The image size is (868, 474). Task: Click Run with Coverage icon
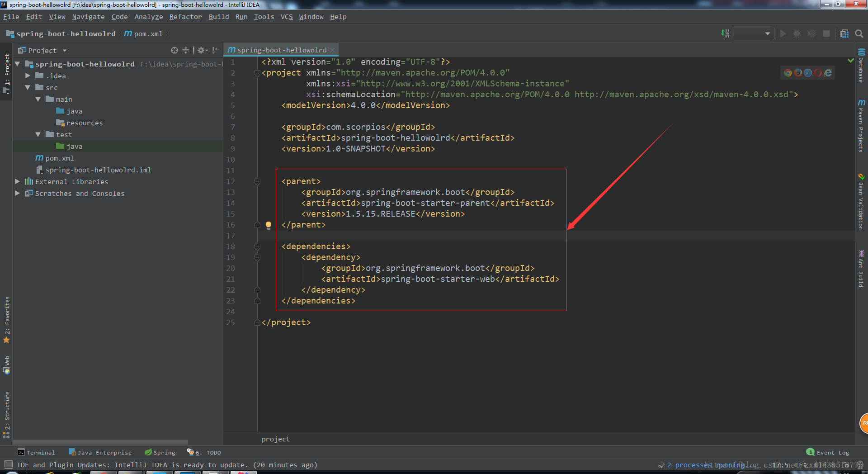tap(812, 33)
